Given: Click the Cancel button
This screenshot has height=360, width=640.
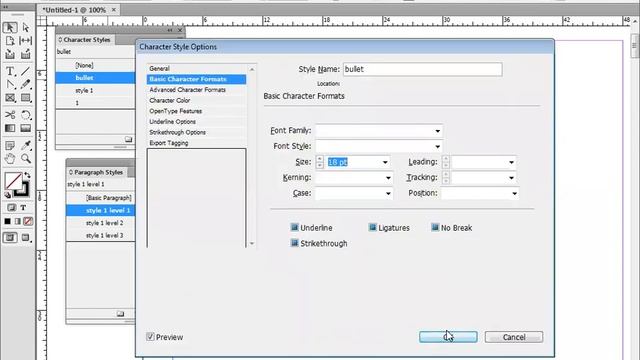Looking at the screenshot, I should pyautogui.click(x=514, y=337).
